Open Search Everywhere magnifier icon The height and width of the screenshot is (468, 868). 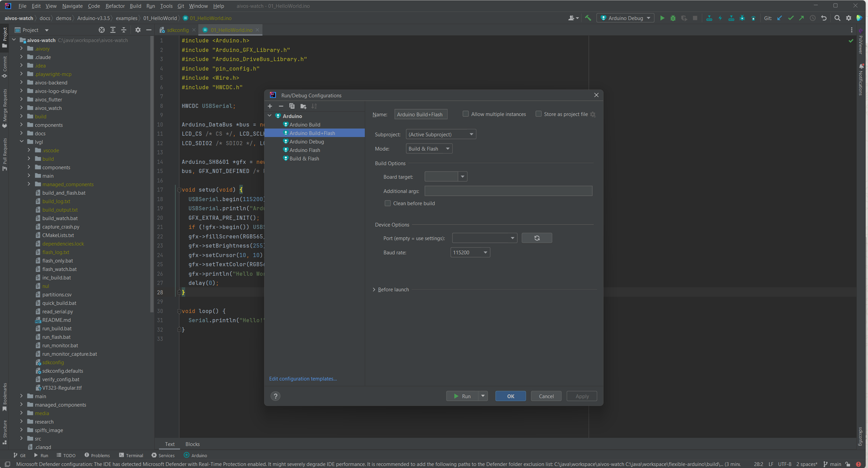click(837, 18)
